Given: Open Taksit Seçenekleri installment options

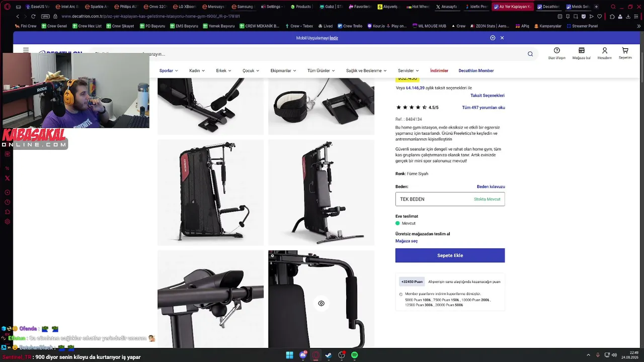Looking at the screenshot, I should point(488,96).
